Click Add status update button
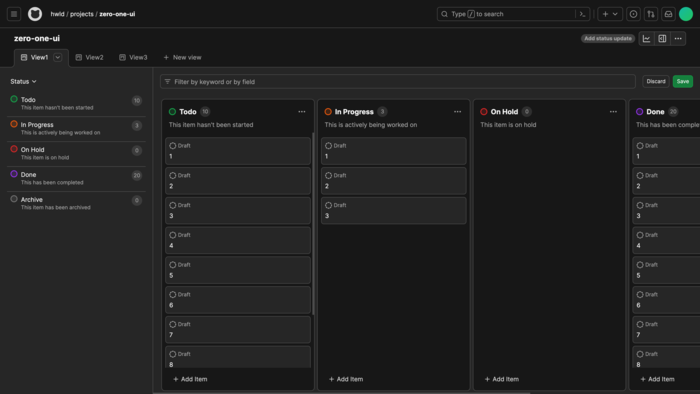 [608, 38]
